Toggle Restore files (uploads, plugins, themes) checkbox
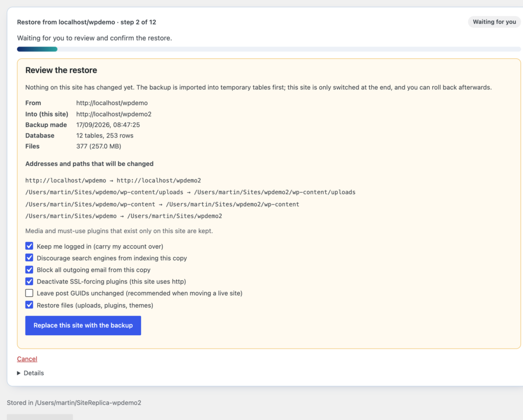The image size is (523, 420). (x=29, y=305)
